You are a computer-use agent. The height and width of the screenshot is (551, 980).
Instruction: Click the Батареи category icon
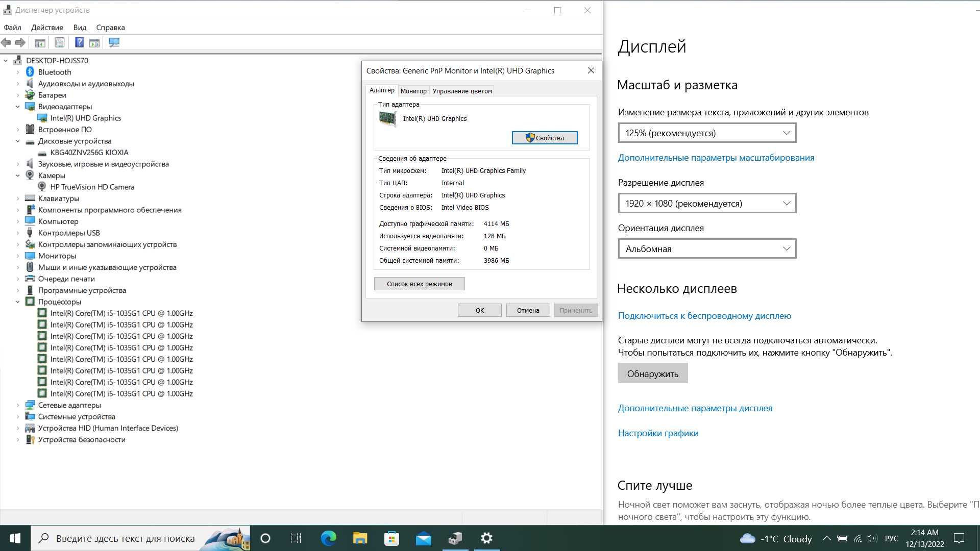pyautogui.click(x=30, y=95)
